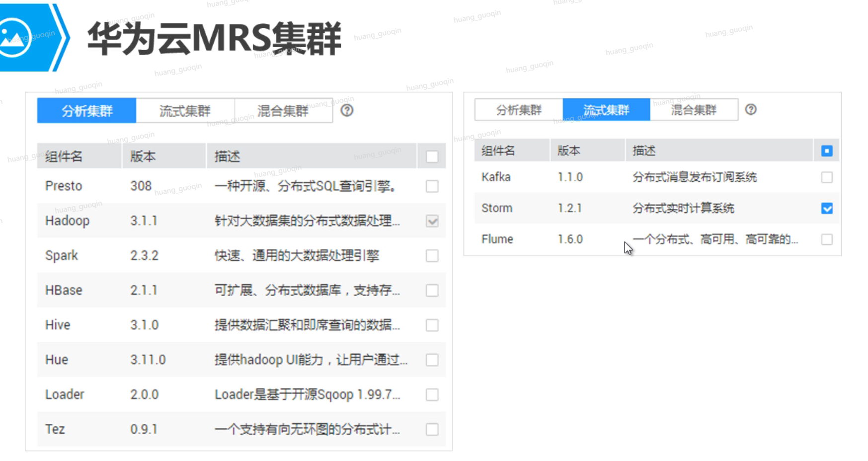Viewport: 868px width, 461px height.
Task: Check the Hive component checkbox
Action: [x=432, y=325]
